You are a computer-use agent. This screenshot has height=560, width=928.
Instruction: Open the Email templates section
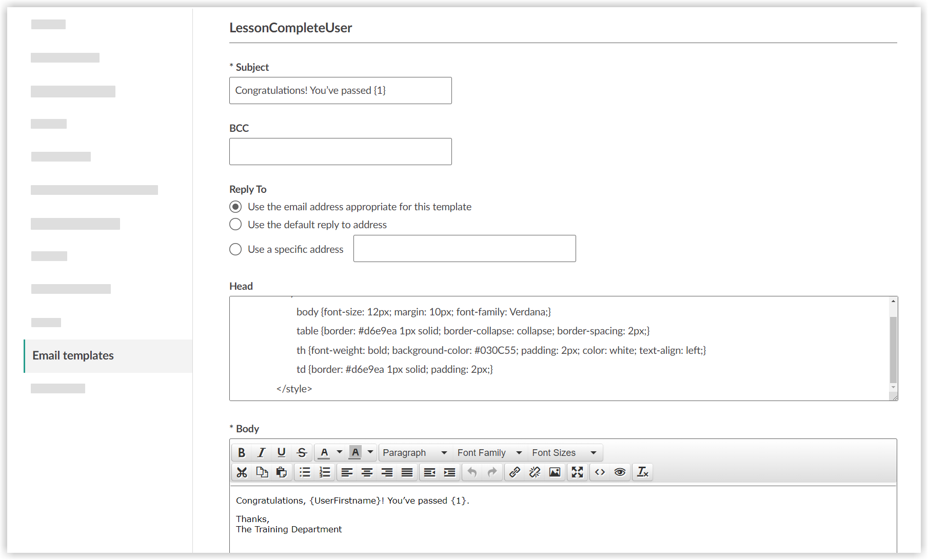[x=73, y=355]
